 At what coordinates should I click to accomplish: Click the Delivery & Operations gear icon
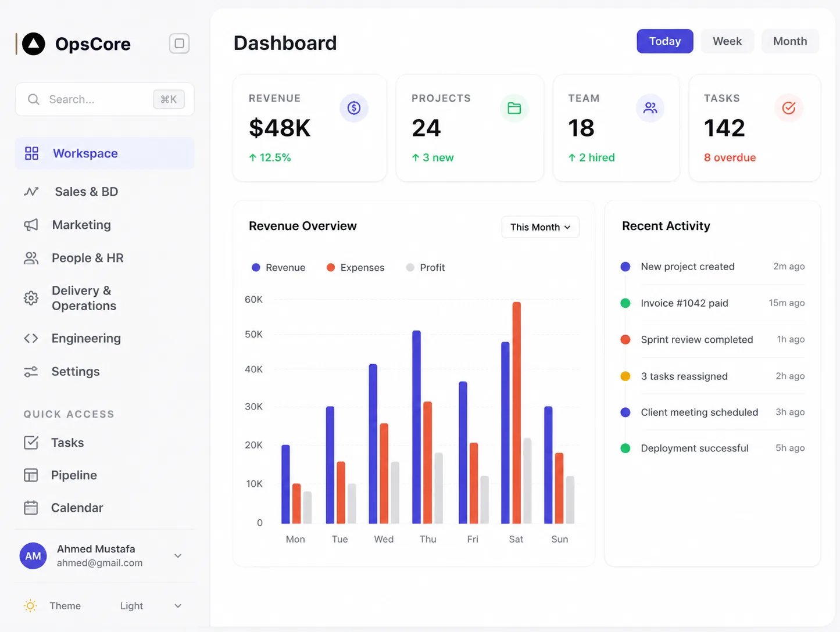[x=31, y=298]
